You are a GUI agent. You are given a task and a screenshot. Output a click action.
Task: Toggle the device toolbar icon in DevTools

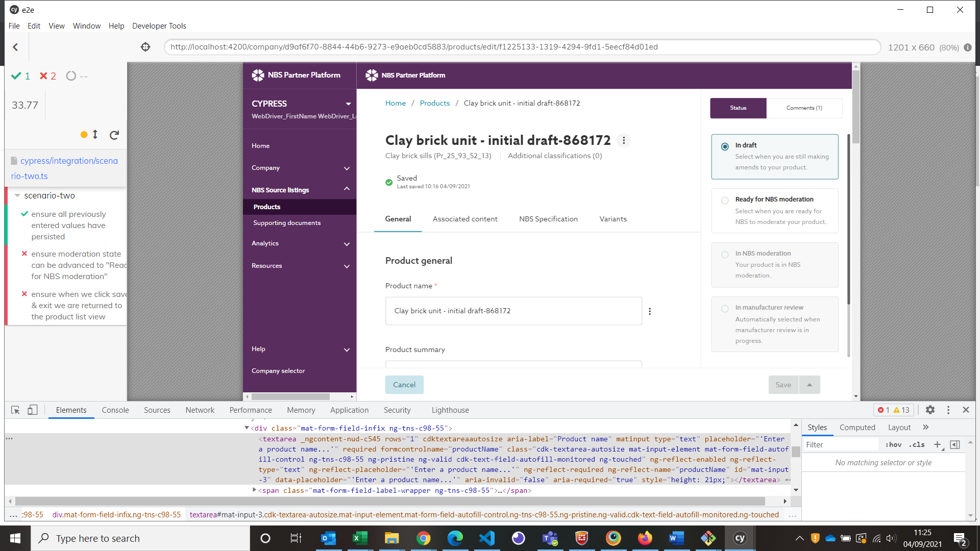[32, 410]
